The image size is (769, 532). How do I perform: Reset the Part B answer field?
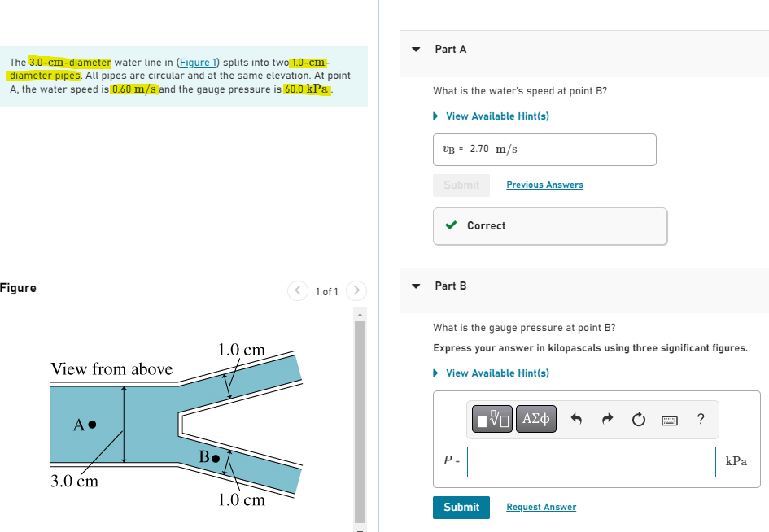click(638, 419)
